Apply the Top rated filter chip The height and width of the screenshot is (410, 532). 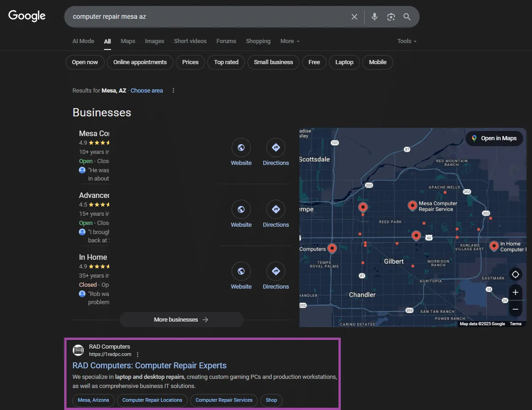coord(226,62)
